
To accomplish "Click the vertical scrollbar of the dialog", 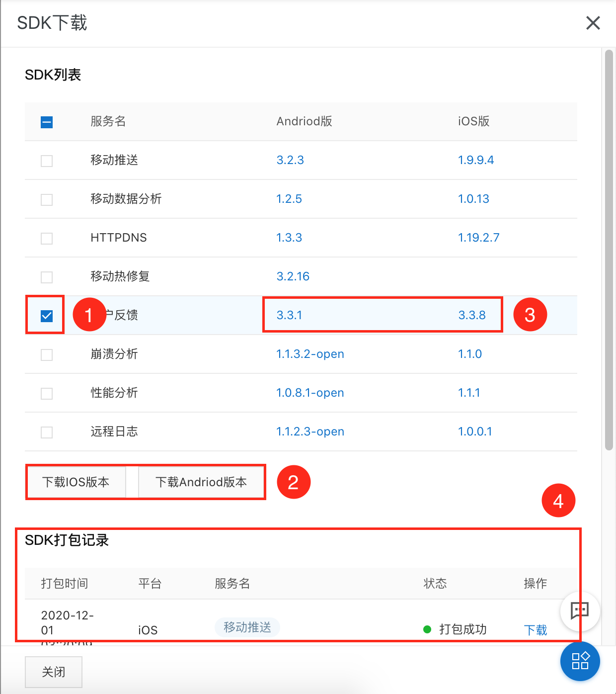I will click(x=609, y=250).
